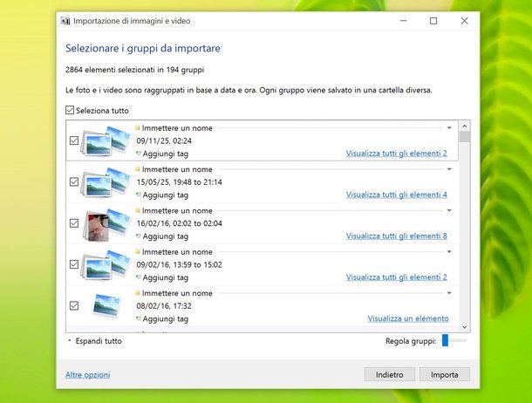
Task: Click the group list scrollbar thumb
Action: (465, 137)
